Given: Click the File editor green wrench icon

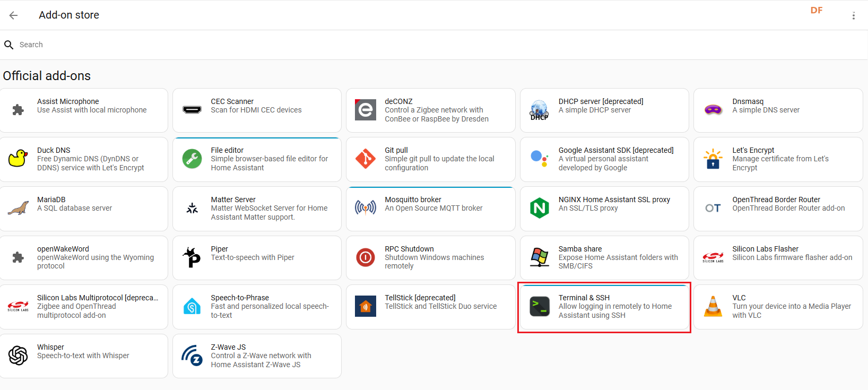Looking at the screenshot, I should point(192,159).
